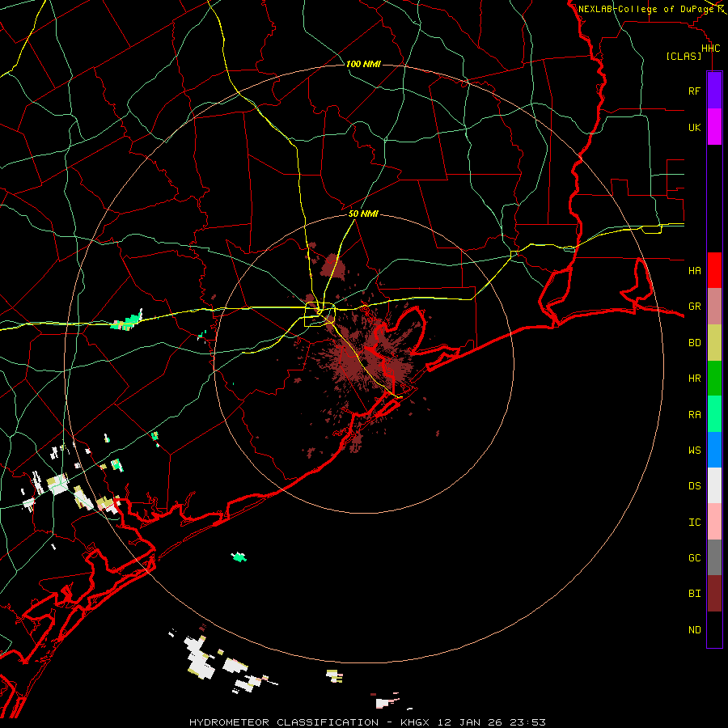
Task: Click the DS legend label
Action: (694, 486)
